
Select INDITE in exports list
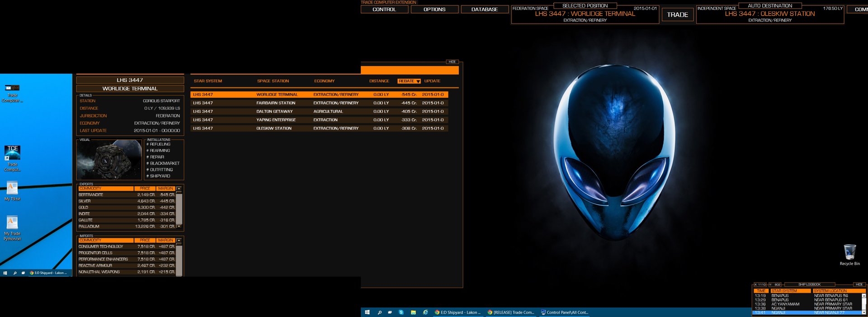coord(127,214)
